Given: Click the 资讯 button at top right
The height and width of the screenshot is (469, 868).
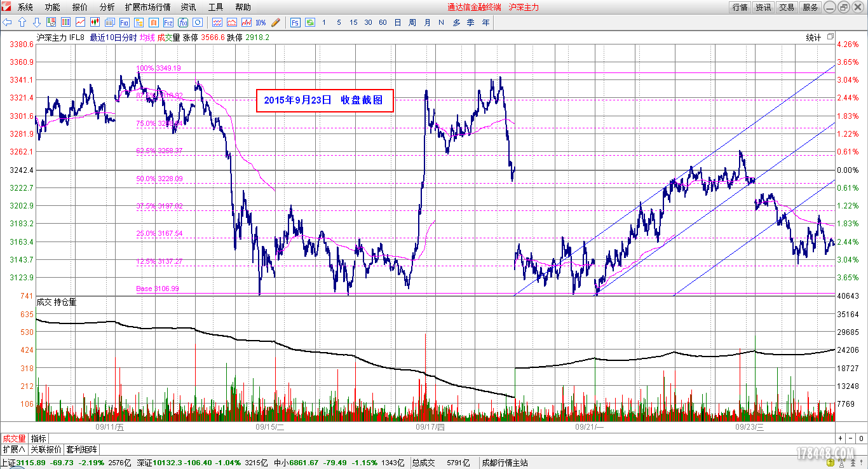Looking at the screenshot, I should coord(763,7).
